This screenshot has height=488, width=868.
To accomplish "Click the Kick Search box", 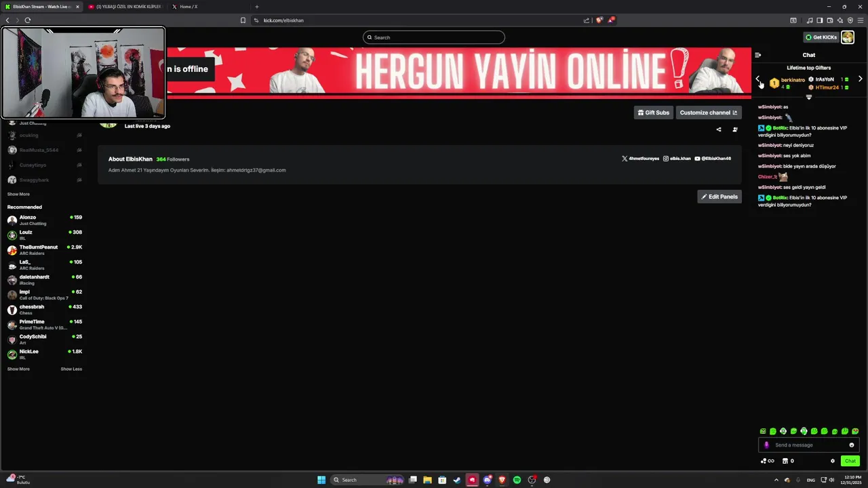I will [x=434, y=37].
